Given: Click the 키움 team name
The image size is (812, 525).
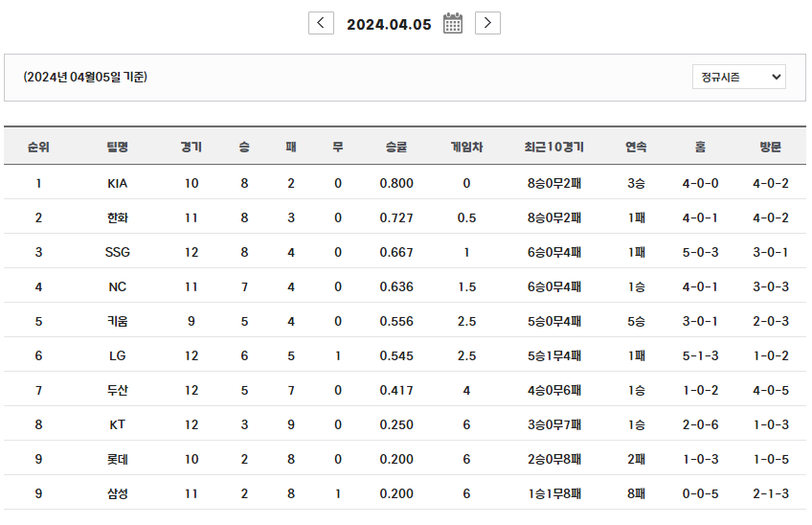Looking at the screenshot, I should point(118,321).
